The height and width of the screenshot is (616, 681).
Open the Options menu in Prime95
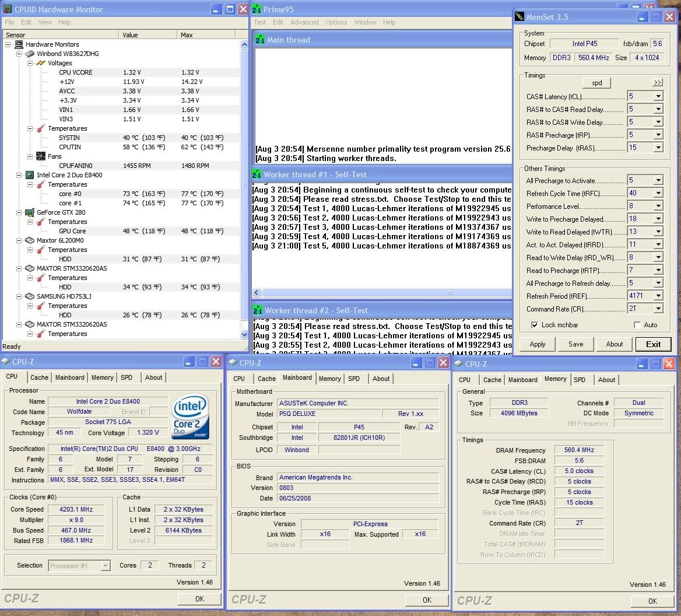point(336,22)
